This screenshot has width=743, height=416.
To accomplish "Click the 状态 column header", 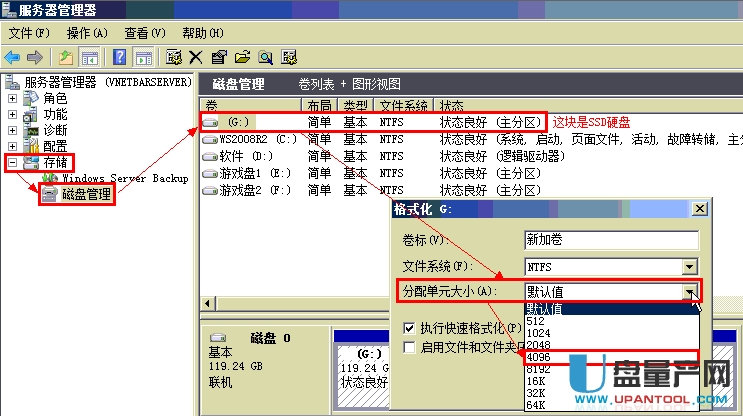I will pos(588,105).
